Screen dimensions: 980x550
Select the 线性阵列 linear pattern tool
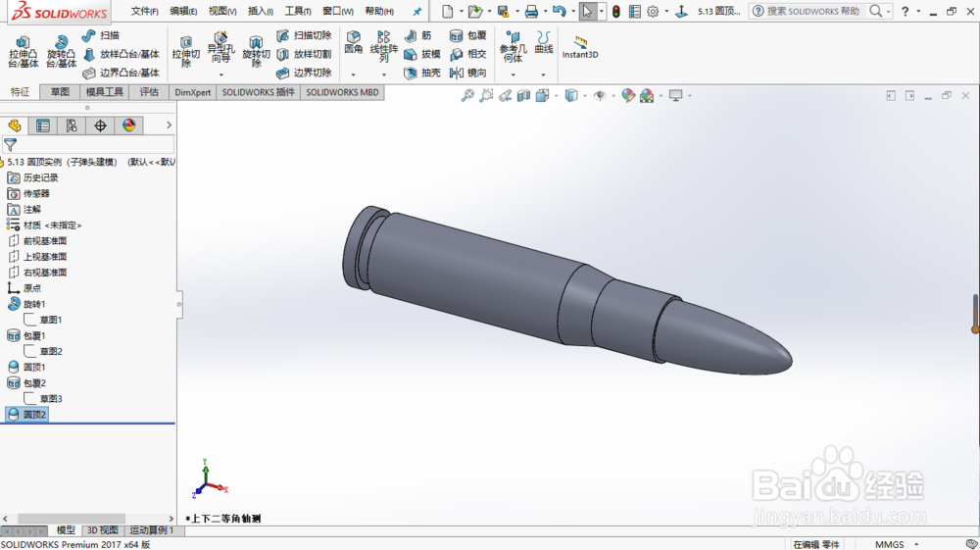tap(383, 47)
